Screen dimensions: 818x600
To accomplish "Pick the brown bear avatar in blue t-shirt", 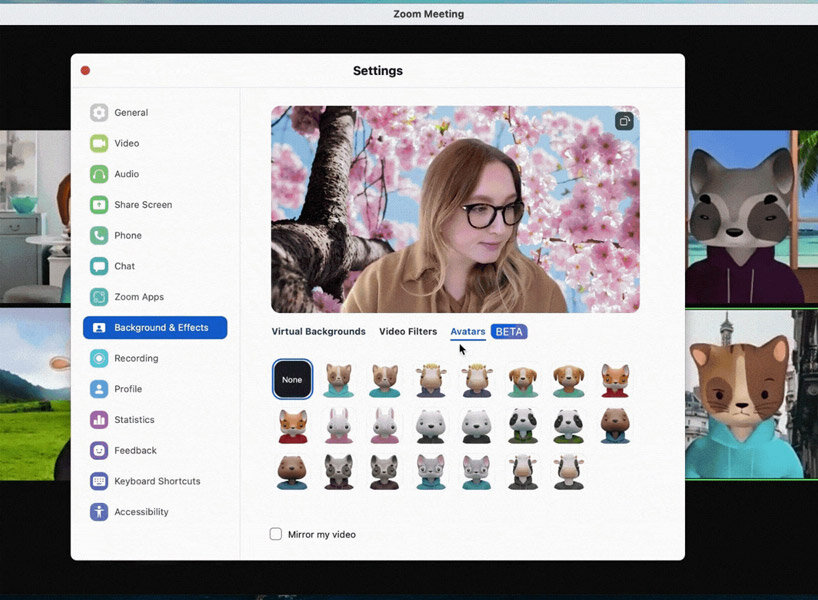I will 293,472.
